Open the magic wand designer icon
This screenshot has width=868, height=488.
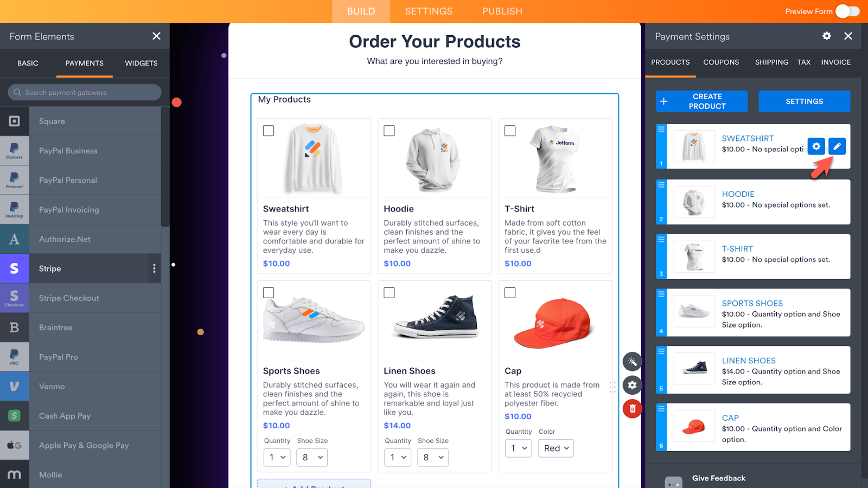click(633, 362)
